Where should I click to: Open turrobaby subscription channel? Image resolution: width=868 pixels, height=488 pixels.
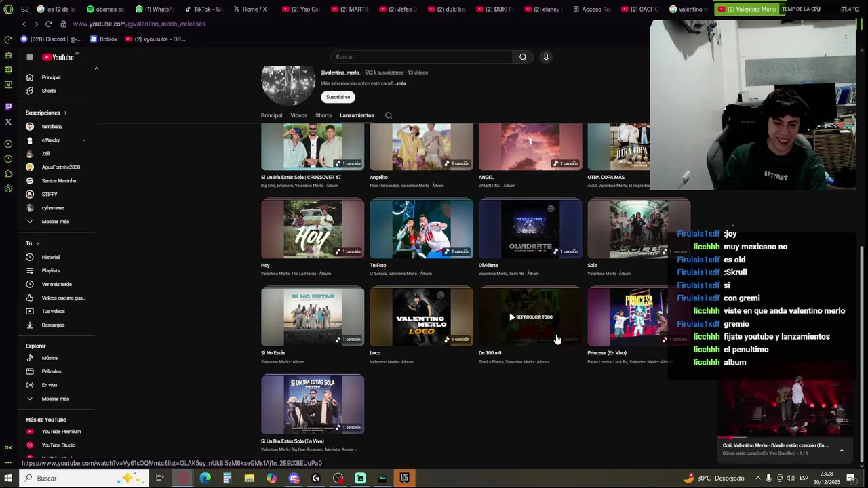[x=52, y=127]
